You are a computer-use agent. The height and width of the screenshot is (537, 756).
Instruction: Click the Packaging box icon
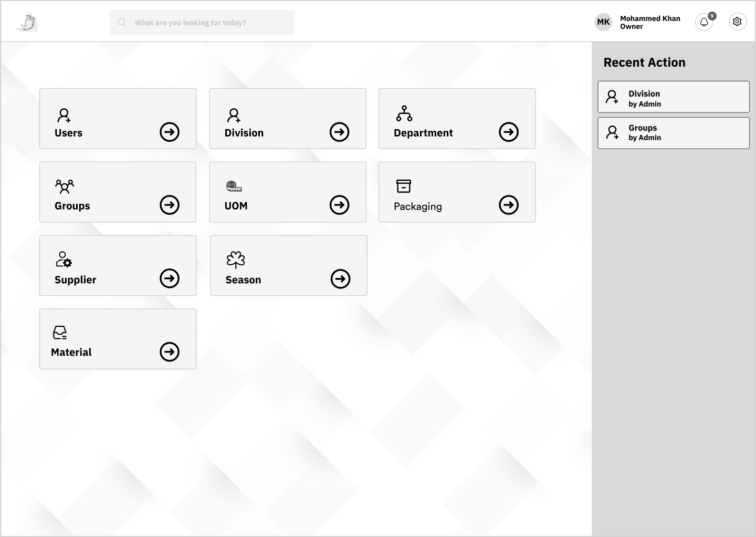coord(404,186)
